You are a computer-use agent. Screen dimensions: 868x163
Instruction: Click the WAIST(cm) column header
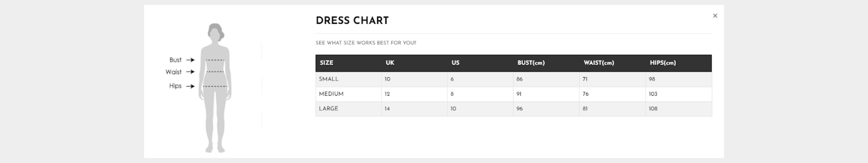point(599,63)
